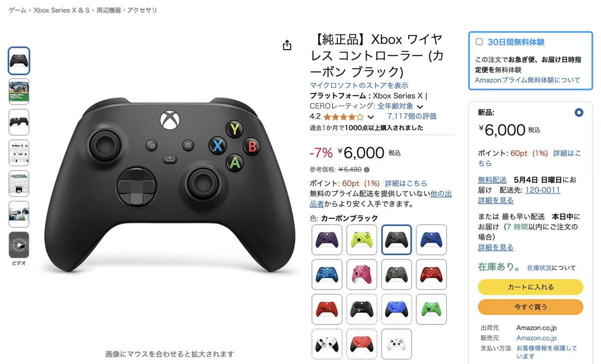601x364 pixels.
Task: Select the pink controller color variant
Action: tap(362, 274)
